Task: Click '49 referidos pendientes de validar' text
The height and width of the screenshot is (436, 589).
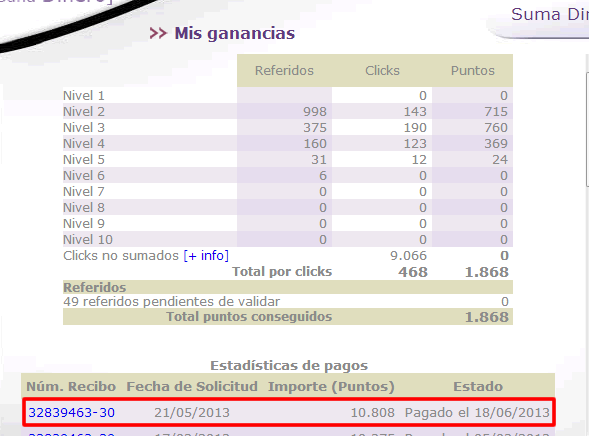Action: 171,302
